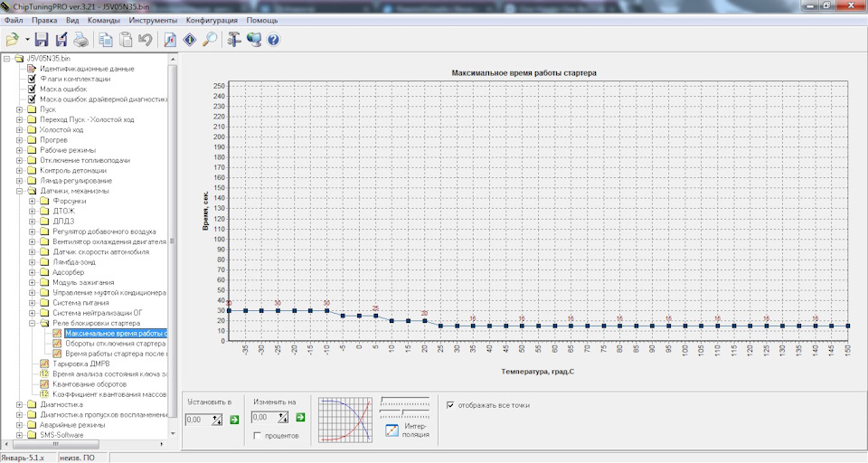868x463 pixels.
Task: Open the ДТОЖ folder
Action: pos(63,211)
